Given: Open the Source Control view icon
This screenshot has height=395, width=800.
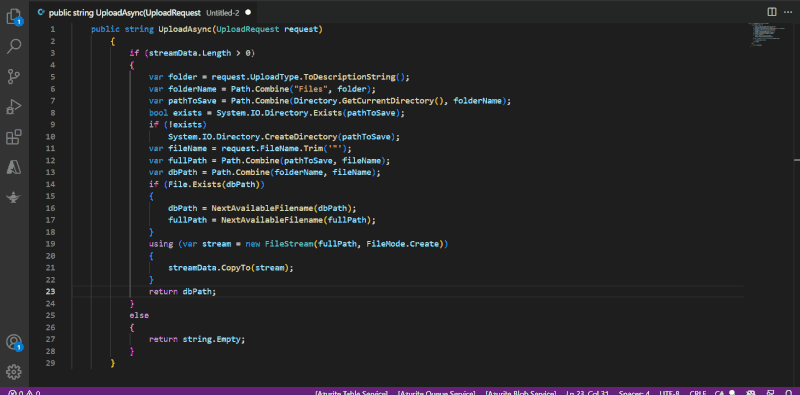Looking at the screenshot, I should (14, 77).
